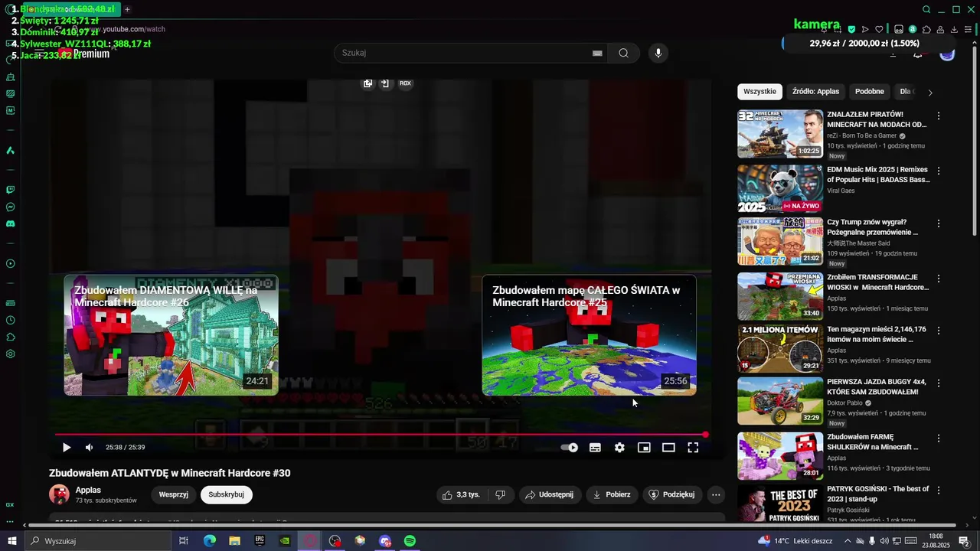Click the RGX button above the video
The width and height of the screenshot is (980, 551).
(405, 83)
